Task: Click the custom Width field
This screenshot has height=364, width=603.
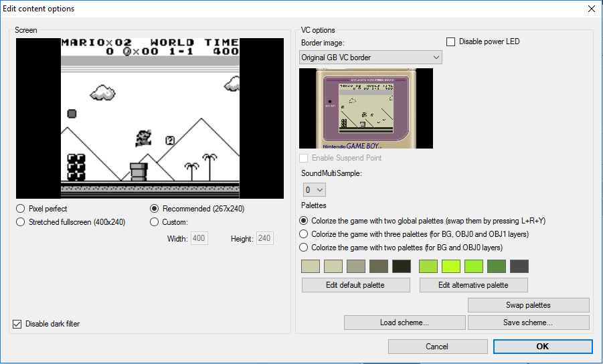Action: click(x=199, y=238)
